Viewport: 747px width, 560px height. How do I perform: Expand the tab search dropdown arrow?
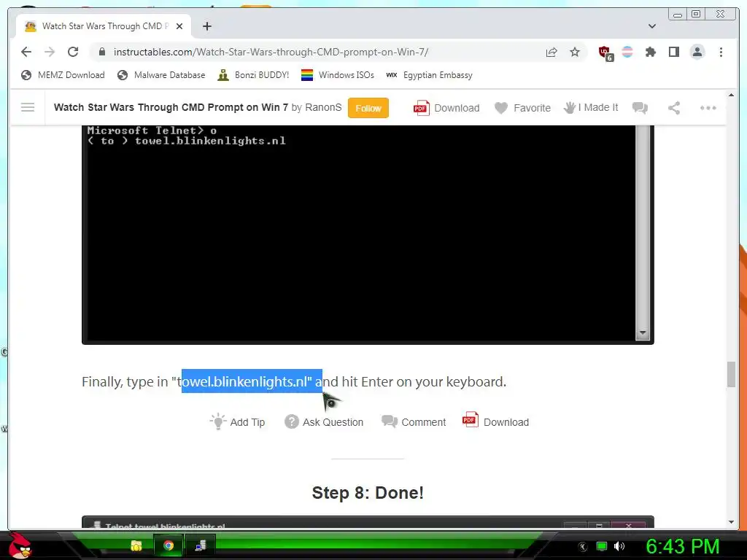point(652,26)
